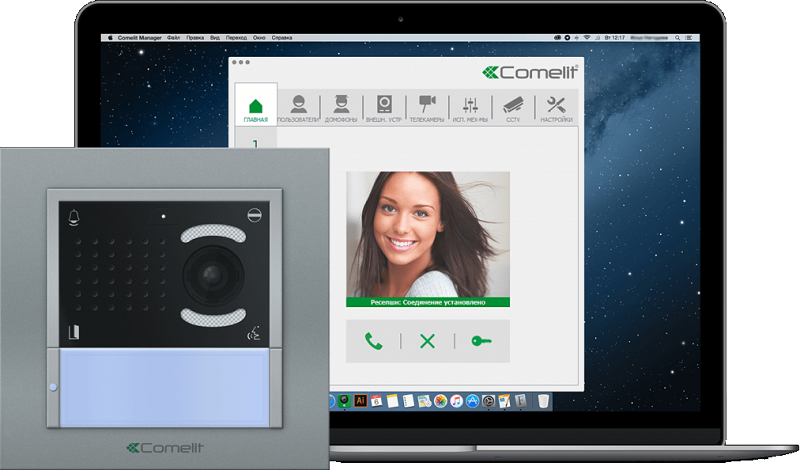Click the Comelit logo in app window

coord(530,72)
